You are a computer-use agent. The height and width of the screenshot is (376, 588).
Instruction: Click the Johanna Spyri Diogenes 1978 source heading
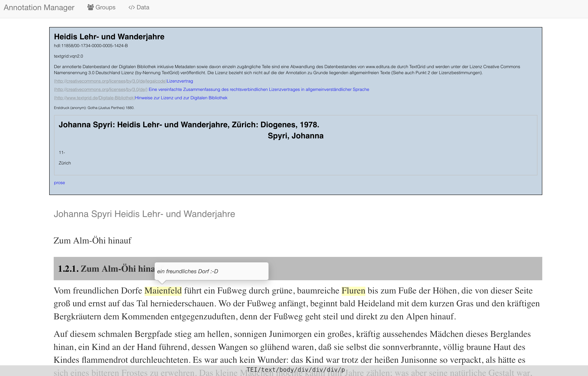pos(189,125)
